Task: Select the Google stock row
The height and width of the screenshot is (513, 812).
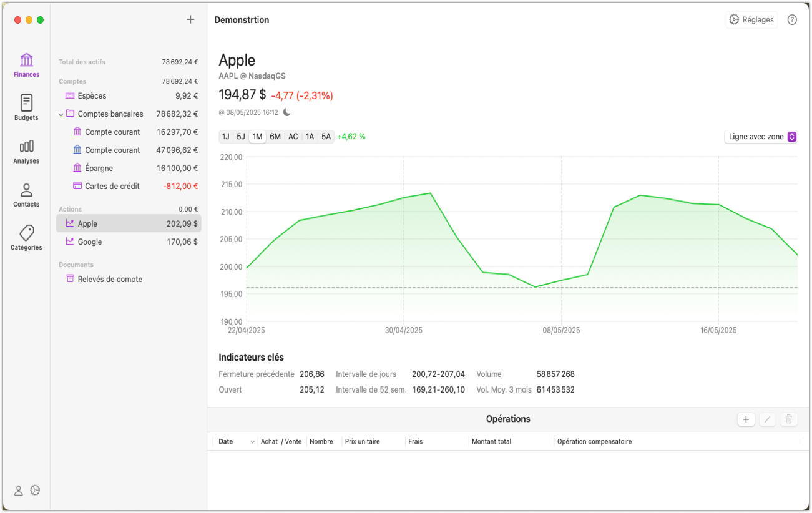Action: click(x=129, y=242)
